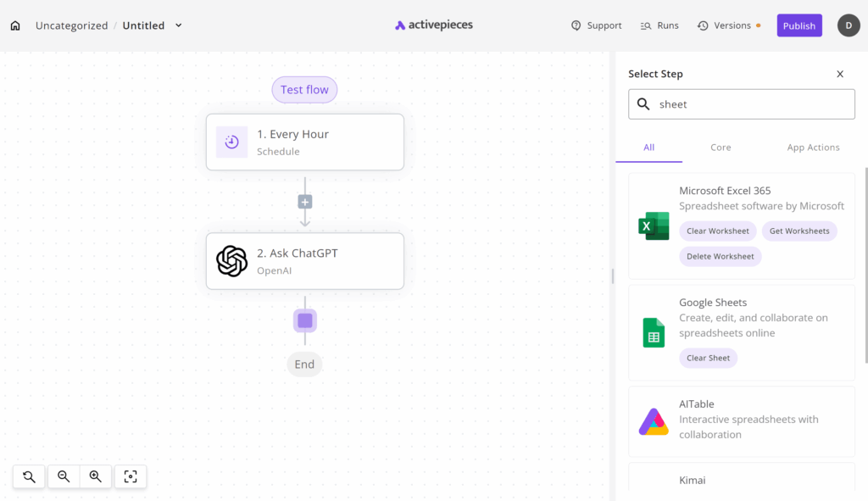Image resolution: width=868 pixels, height=501 pixels.
Task: Switch to the App Actions tab
Action: point(813,148)
